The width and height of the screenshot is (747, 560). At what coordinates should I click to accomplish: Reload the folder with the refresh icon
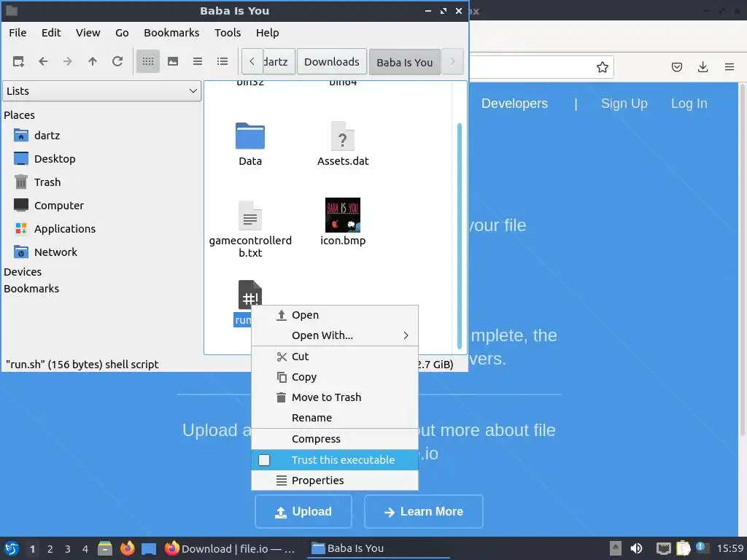pos(117,61)
